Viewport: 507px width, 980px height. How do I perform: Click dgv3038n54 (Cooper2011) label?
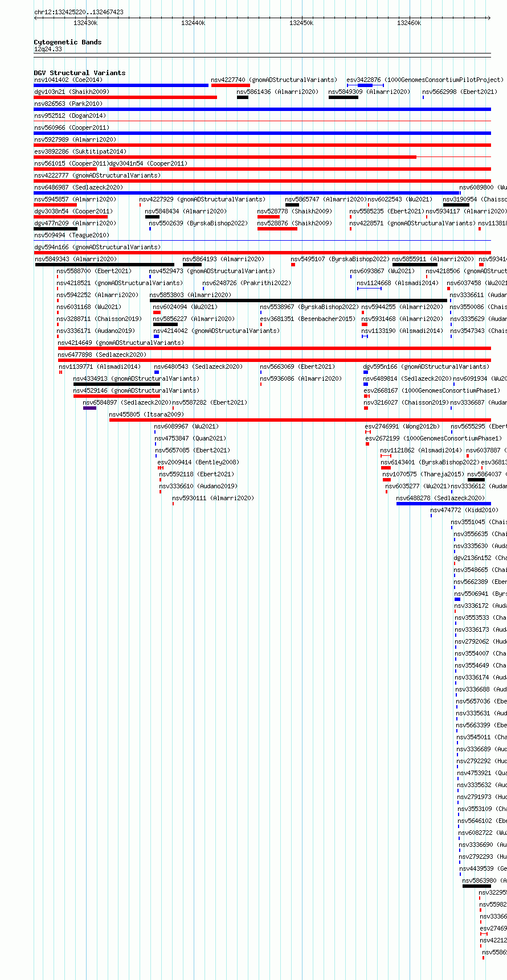tap(73, 211)
